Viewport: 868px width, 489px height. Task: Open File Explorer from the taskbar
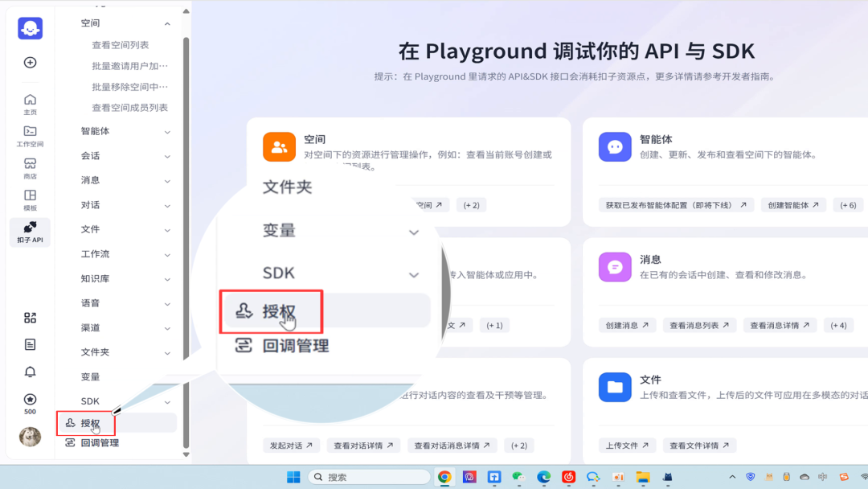pos(643,477)
